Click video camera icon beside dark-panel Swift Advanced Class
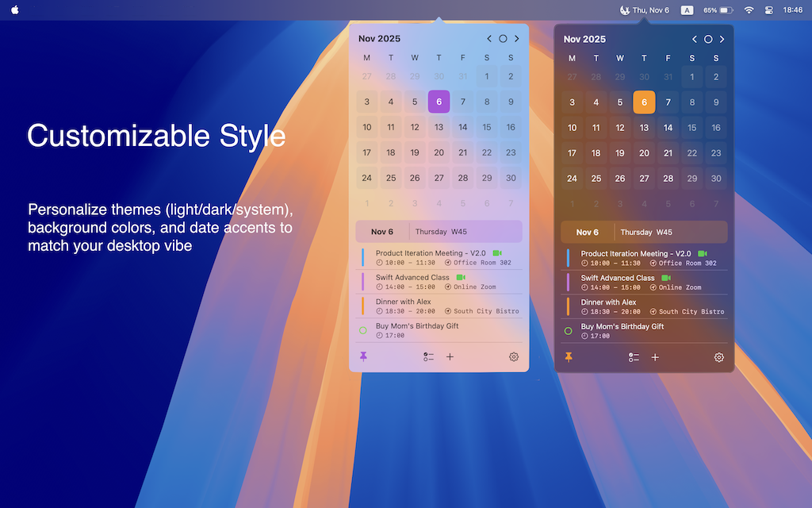The width and height of the screenshot is (812, 508). pos(666,278)
